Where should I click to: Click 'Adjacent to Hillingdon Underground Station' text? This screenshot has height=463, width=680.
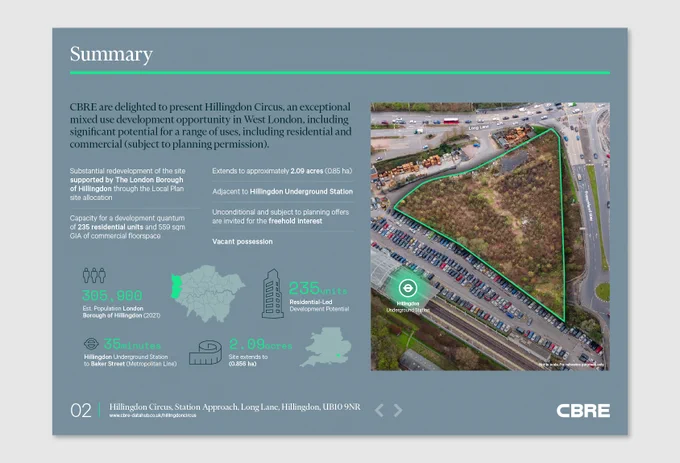pos(282,192)
